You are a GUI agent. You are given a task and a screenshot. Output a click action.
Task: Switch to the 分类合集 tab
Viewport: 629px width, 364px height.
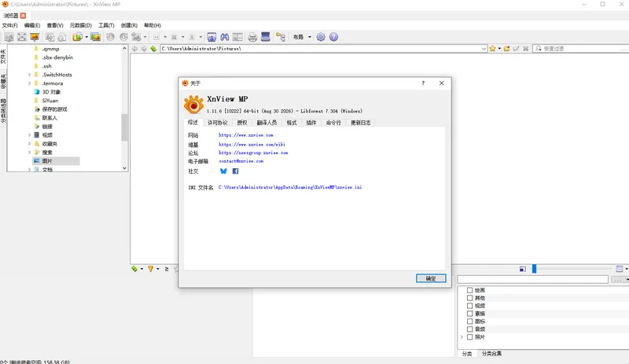(491, 354)
